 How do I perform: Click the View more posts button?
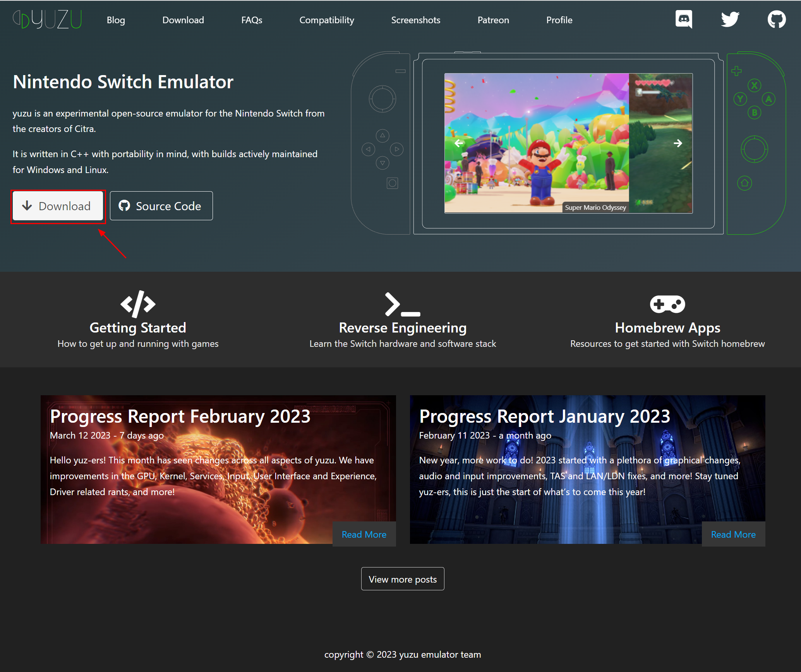tap(403, 579)
